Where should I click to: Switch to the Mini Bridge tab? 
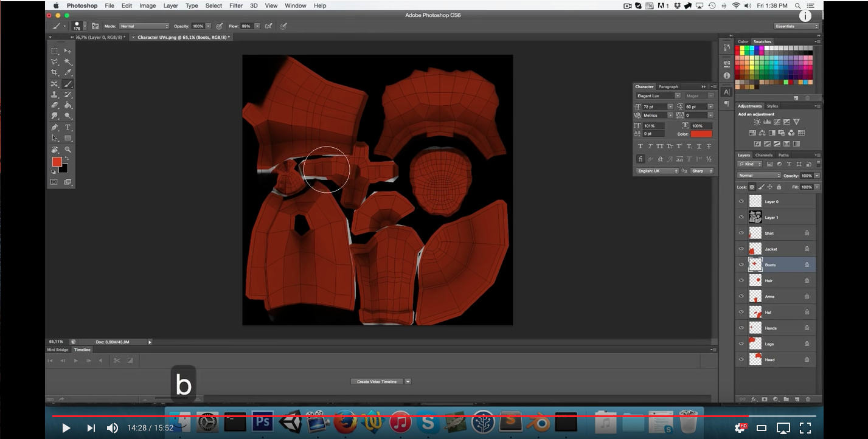point(58,350)
